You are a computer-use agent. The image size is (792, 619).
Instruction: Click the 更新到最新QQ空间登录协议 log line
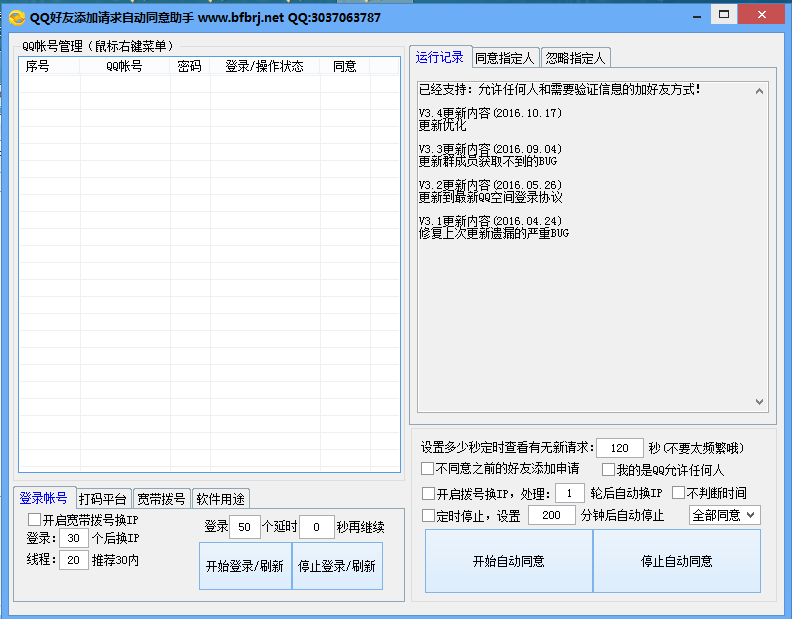[490, 197]
